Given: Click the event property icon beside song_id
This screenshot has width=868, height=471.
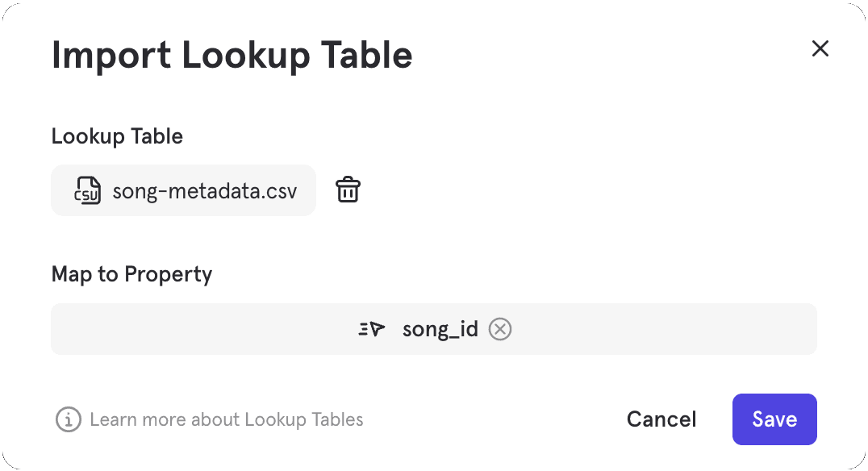Looking at the screenshot, I should (370, 328).
